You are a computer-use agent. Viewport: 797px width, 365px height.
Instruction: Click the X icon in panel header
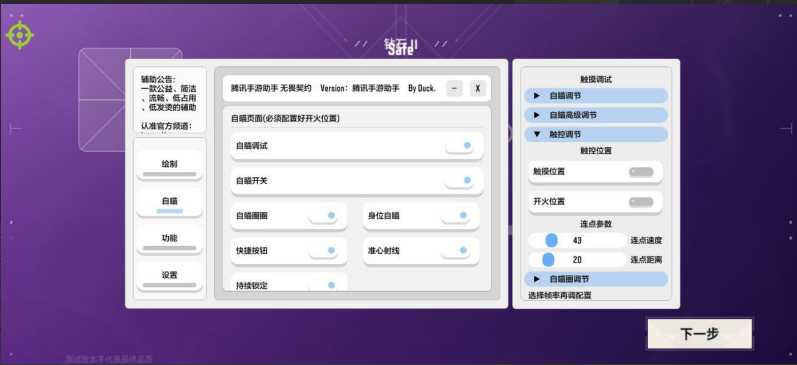tap(477, 88)
